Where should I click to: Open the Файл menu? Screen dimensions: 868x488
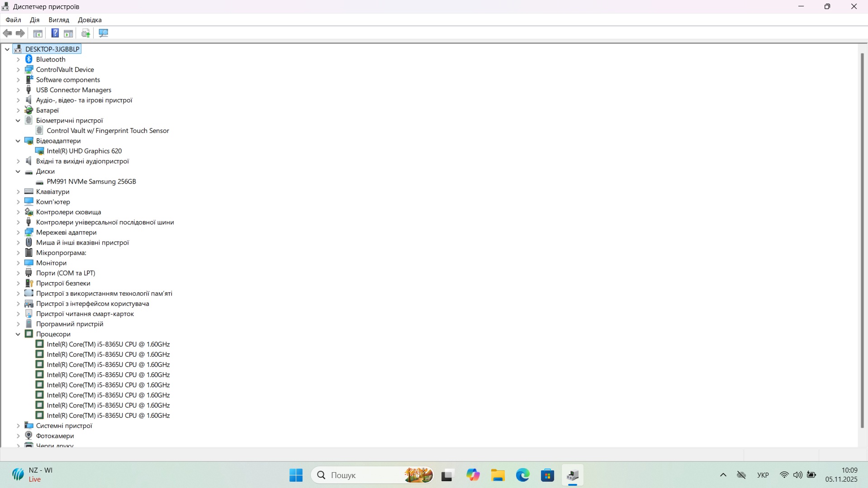[x=13, y=20]
